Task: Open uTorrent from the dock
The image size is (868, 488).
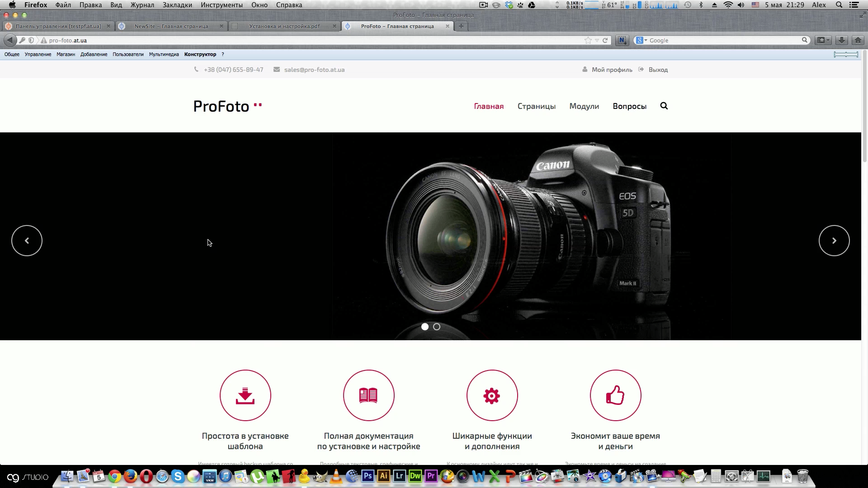Action: point(257,476)
